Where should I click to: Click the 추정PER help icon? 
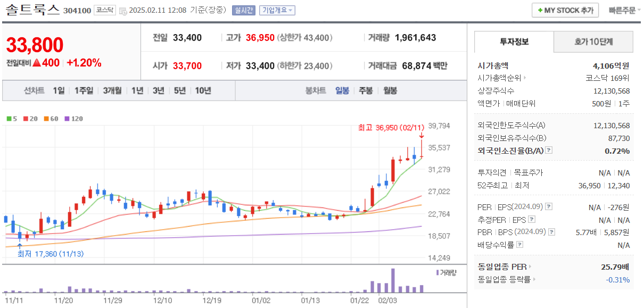(532, 219)
